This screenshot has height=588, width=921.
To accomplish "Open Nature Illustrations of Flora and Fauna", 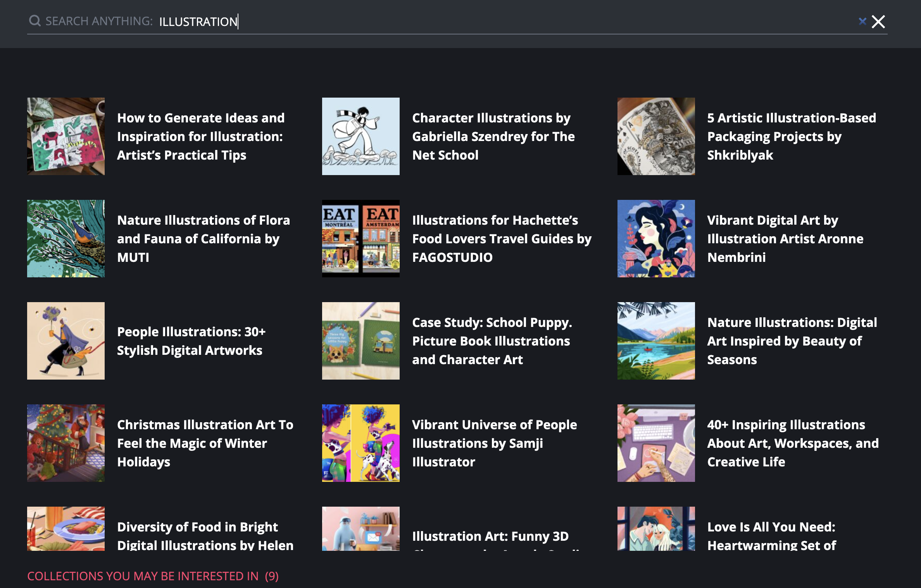I will (203, 239).
